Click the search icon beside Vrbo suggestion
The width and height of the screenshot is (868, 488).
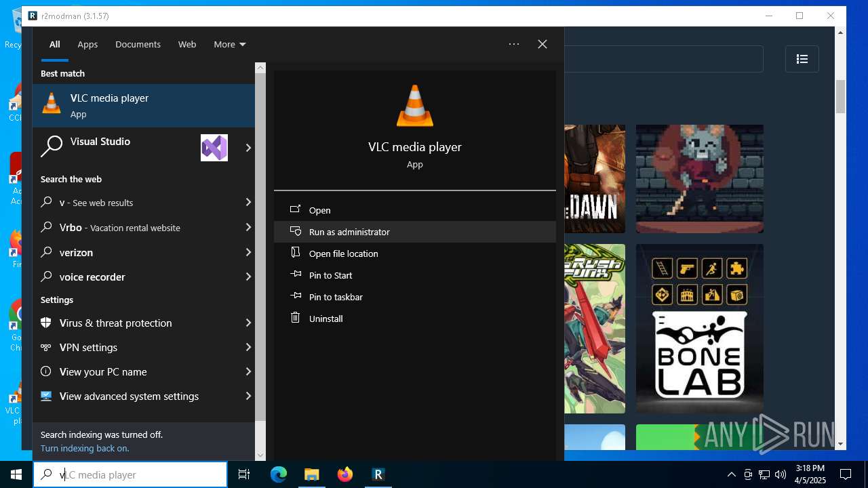[46, 227]
